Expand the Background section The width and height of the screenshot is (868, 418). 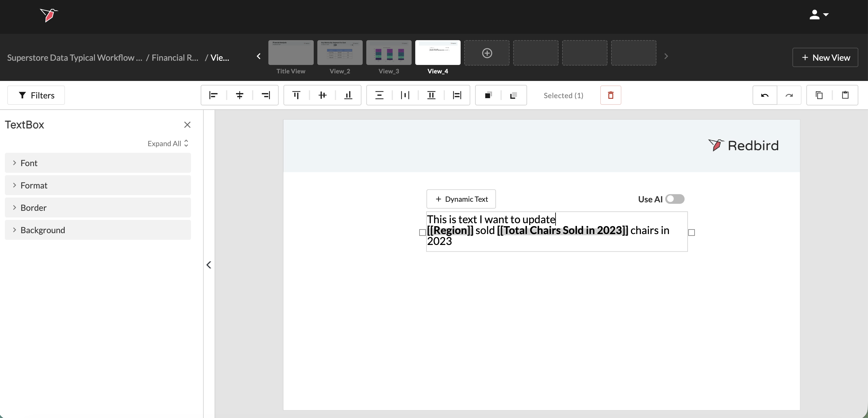click(98, 230)
